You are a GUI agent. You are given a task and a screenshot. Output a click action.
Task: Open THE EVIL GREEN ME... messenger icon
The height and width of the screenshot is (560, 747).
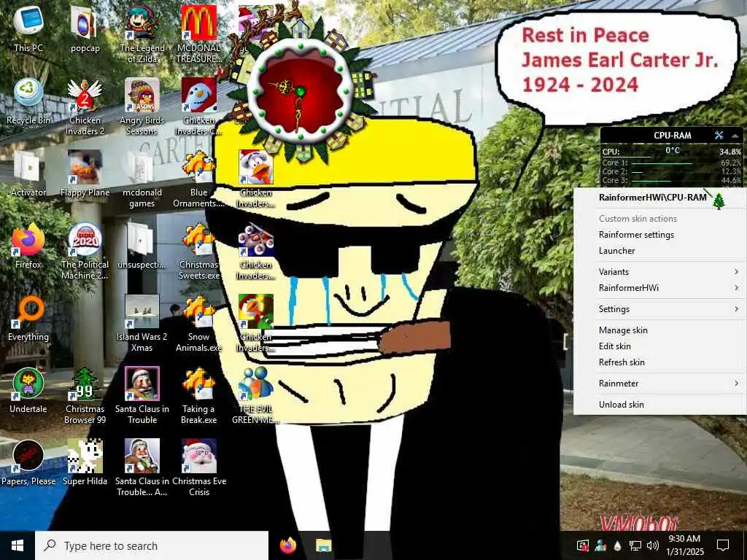(x=256, y=395)
